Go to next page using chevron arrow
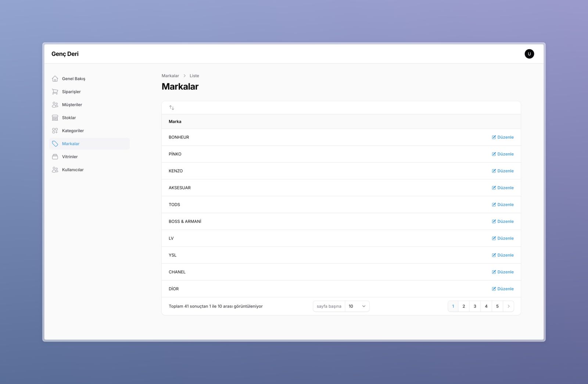The height and width of the screenshot is (384, 588). click(508, 306)
